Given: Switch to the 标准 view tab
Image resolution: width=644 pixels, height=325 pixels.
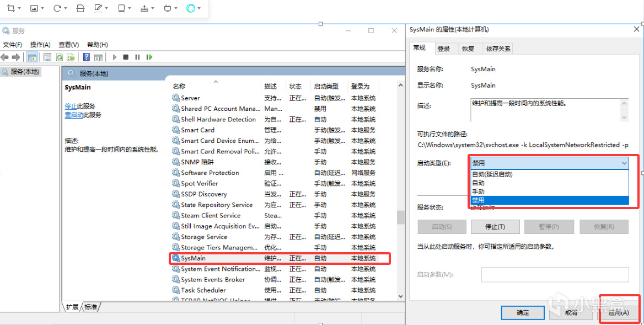Looking at the screenshot, I should point(91,307).
